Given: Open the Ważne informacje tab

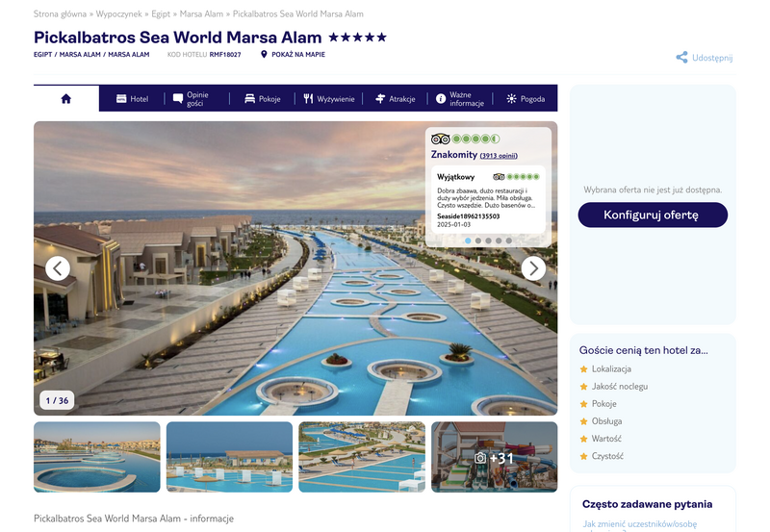Looking at the screenshot, I should pyautogui.click(x=460, y=99).
